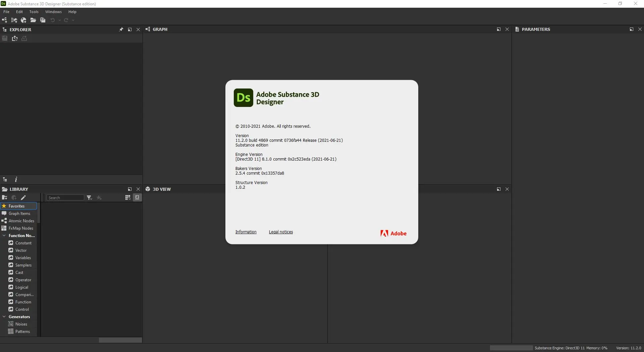Click the sphere-with-plus toolbar icon
The width and height of the screenshot is (644, 352).
tap(23, 20)
